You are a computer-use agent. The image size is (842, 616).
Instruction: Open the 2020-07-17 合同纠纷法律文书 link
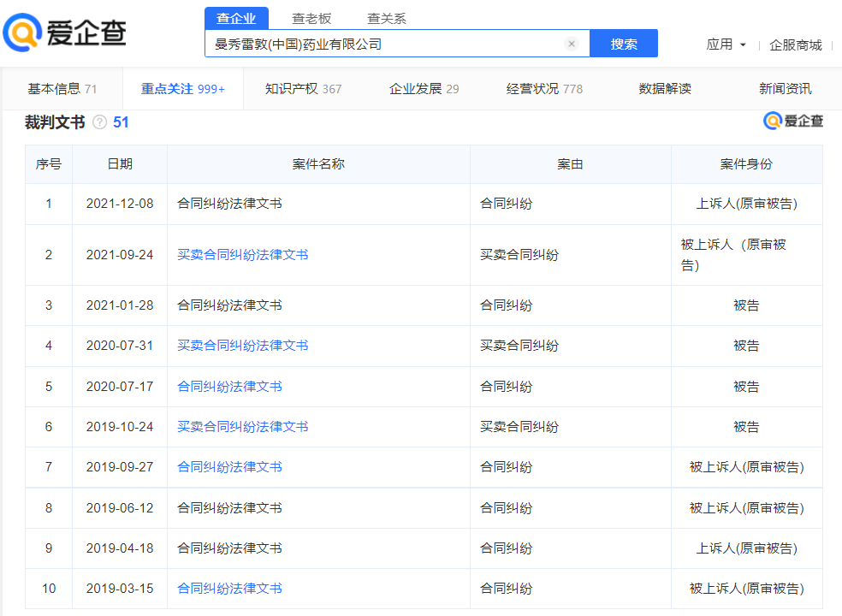[229, 387]
